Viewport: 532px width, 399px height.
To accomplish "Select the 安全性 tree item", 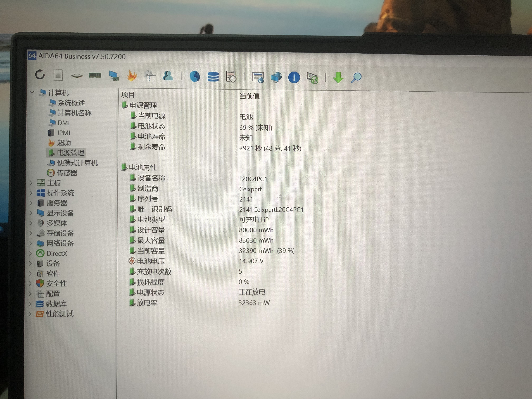I will 51,283.
